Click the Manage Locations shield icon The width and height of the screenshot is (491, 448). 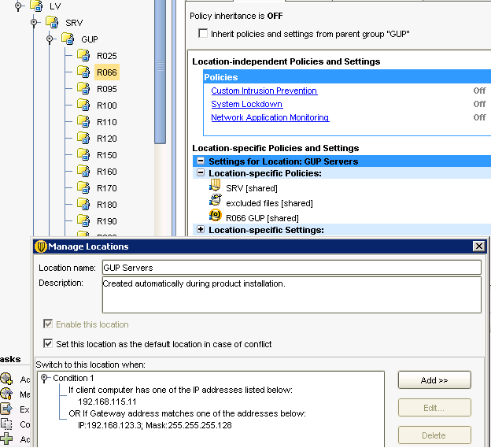coord(40,246)
